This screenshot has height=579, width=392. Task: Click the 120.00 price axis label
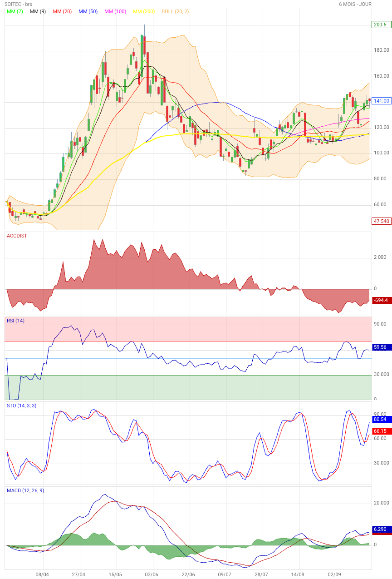(x=382, y=127)
